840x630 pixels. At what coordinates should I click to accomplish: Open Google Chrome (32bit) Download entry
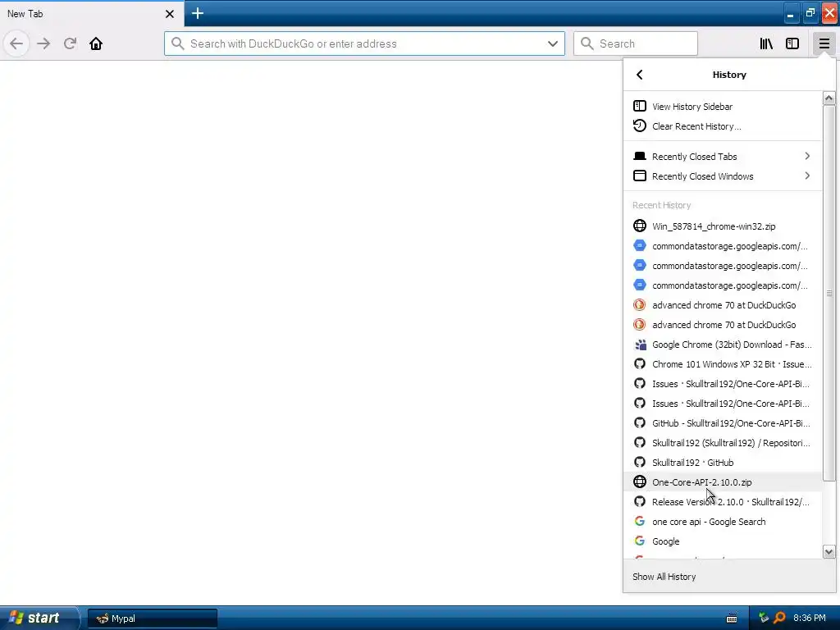[x=723, y=345]
